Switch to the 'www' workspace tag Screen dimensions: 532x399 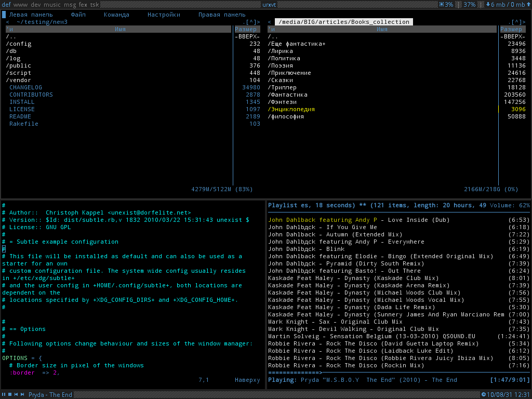[x=20, y=5]
